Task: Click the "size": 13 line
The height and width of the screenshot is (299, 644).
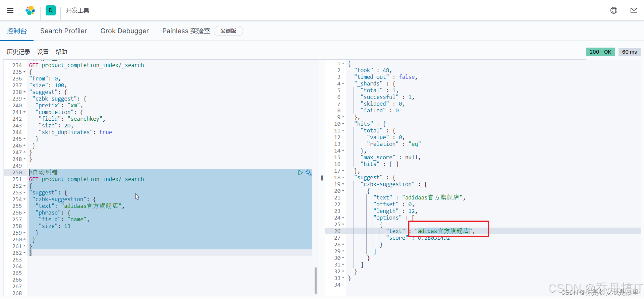Action: (x=54, y=226)
